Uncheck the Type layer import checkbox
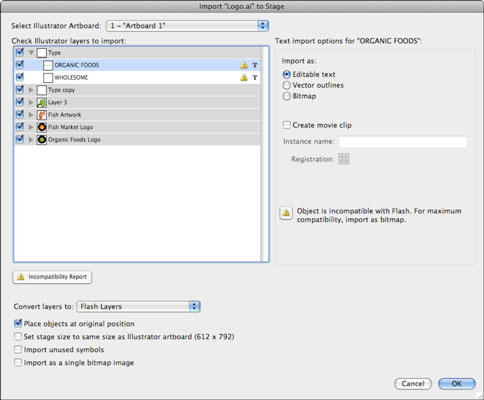This screenshot has width=484, height=400. (20, 52)
